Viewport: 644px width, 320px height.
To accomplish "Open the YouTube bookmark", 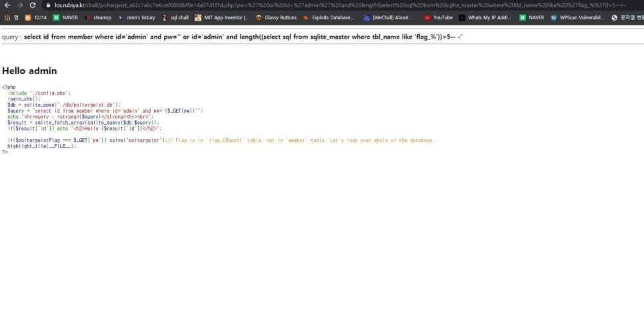I will coord(438,17).
